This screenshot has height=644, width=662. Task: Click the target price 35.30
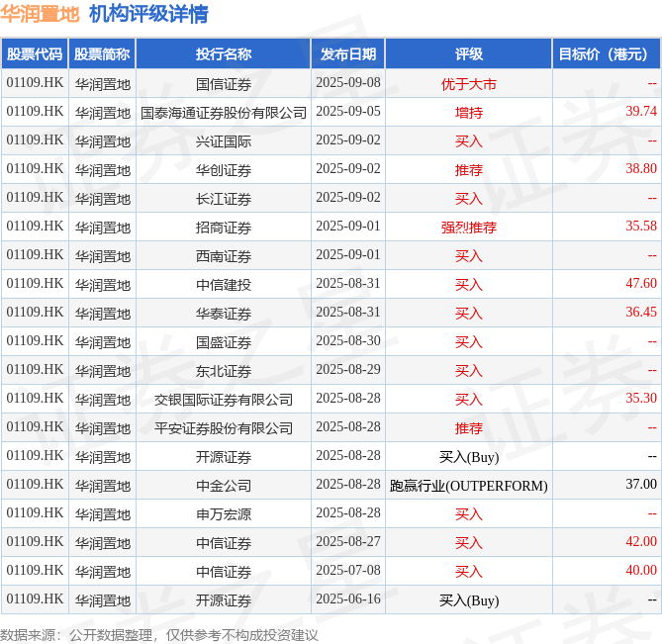641,398
